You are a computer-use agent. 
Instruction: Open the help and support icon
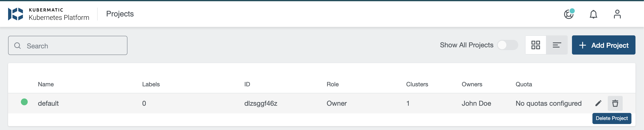coord(569,14)
